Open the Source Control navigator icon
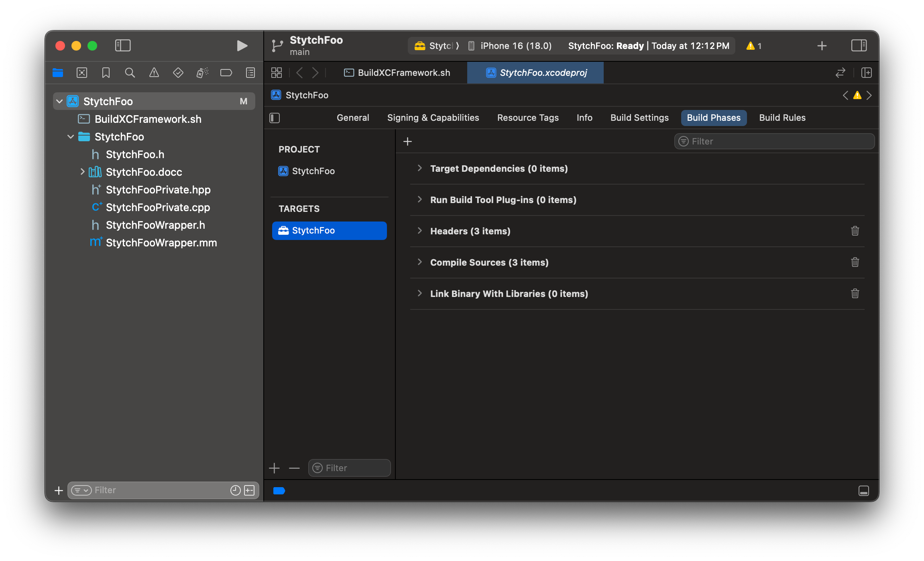The width and height of the screenshot is (924, 561). (x=82, y=73)
